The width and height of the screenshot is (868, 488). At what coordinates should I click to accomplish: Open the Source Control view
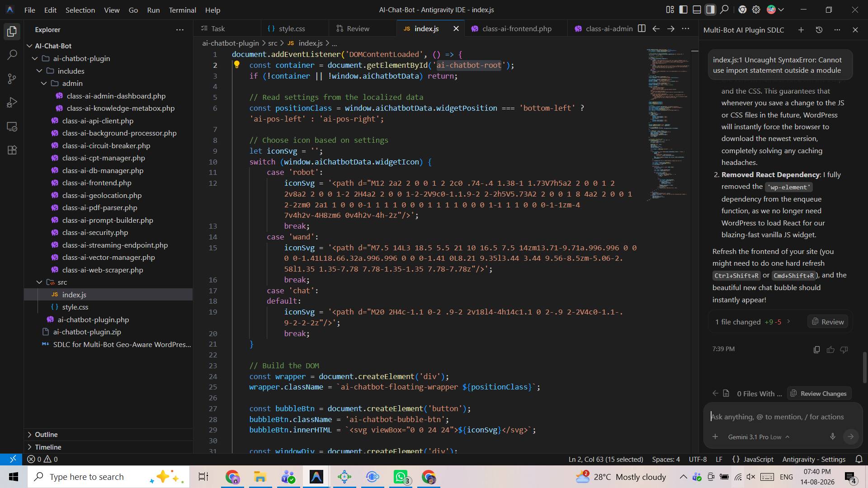coord(12,79)
